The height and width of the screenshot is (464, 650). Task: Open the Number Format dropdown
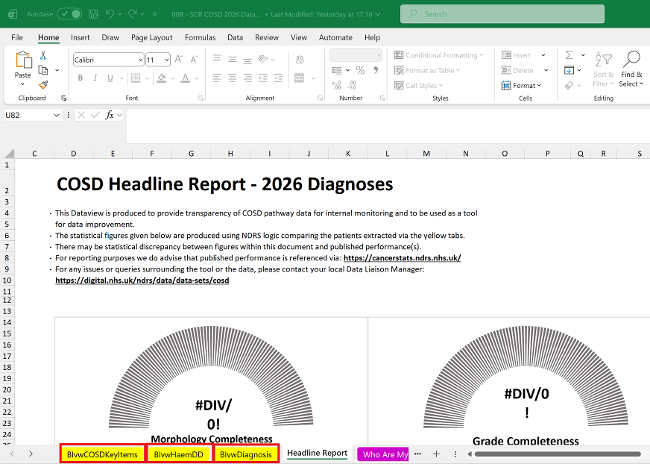[x=378, y=55]
